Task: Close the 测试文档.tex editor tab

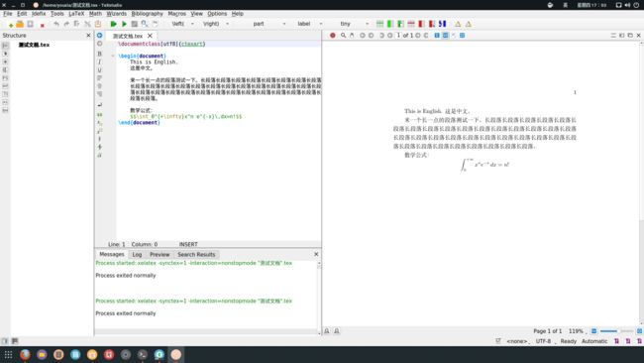Action: click(x=150, y=36)
